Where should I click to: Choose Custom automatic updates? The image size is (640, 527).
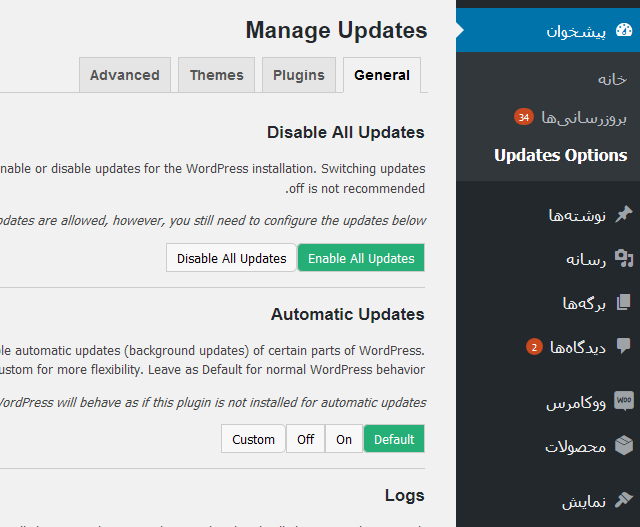[253, 439]
